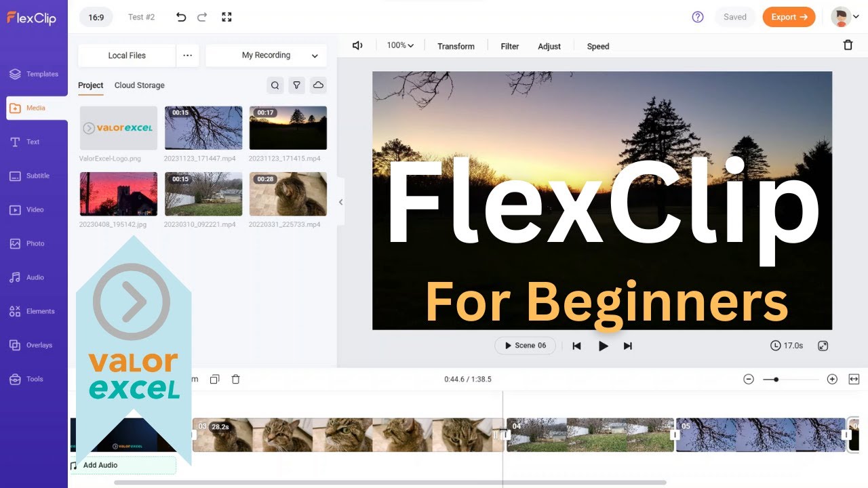The height and width of the screenshot is (488, 868).
Task: Open the Transform options
Action: coord(456,46)
